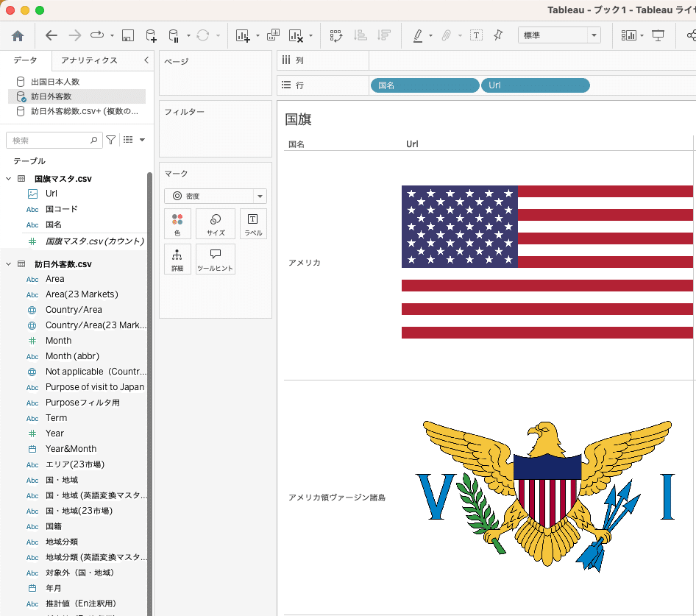Click the Url pill on Rows
Viewport: 696px width, 616px height.
pos(536,85)
